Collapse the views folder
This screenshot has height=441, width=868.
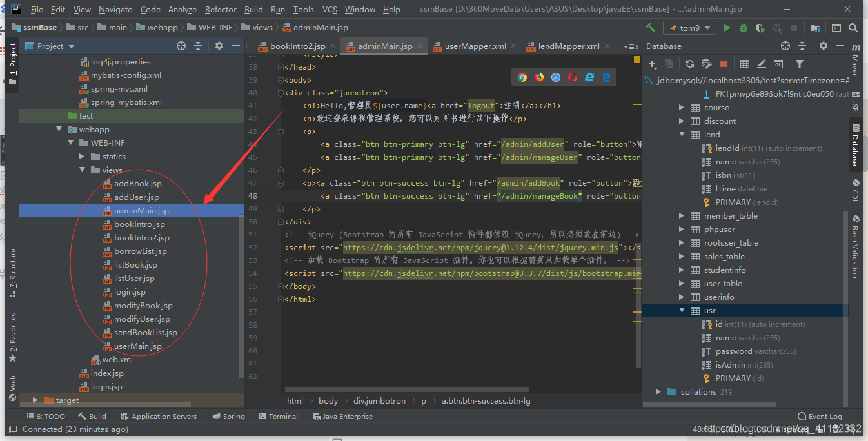tap(82, 170)
